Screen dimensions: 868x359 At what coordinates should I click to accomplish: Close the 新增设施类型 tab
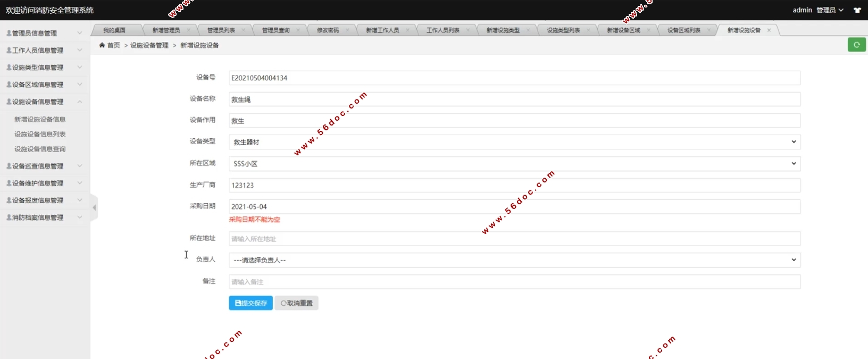[528, 30]
